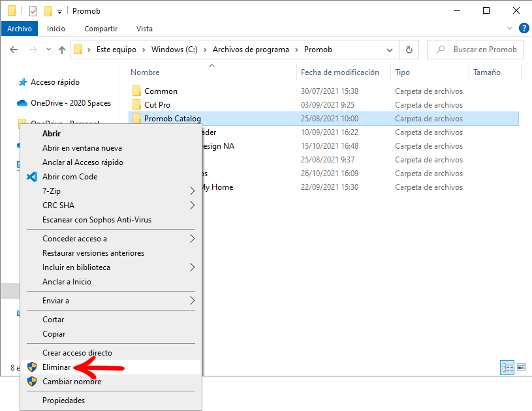Click Archivos de programa breadcrumb
The image size is (532, 411).
point(251,50)
